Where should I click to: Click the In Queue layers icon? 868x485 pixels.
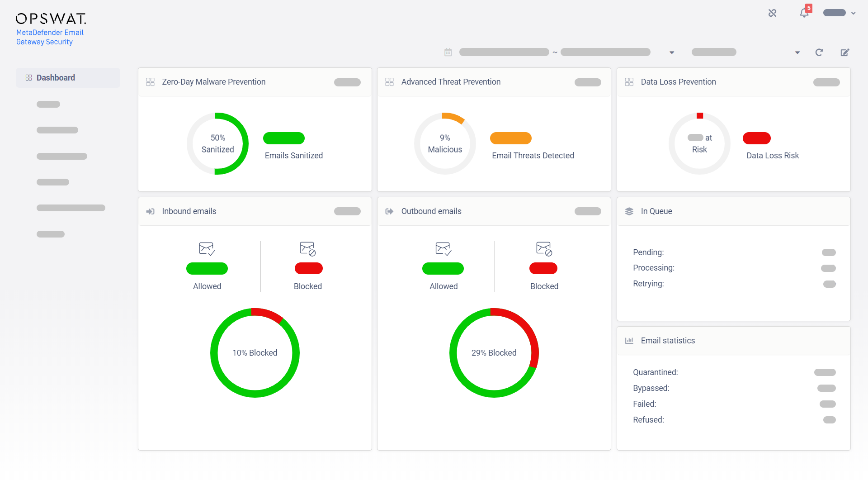(629, 211)
